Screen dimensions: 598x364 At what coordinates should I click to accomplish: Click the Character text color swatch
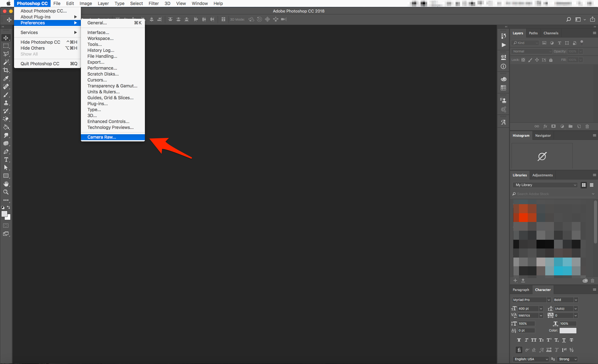[x=568, y=330]
